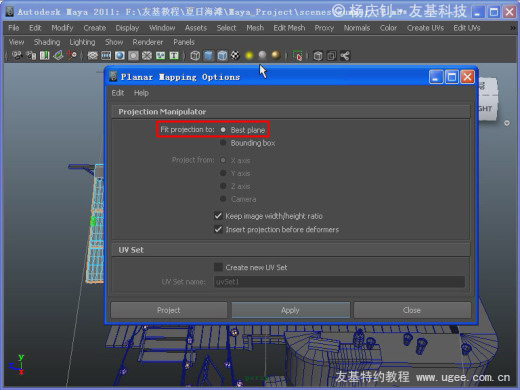Select Y axis projection radio button

pos(223,173)
